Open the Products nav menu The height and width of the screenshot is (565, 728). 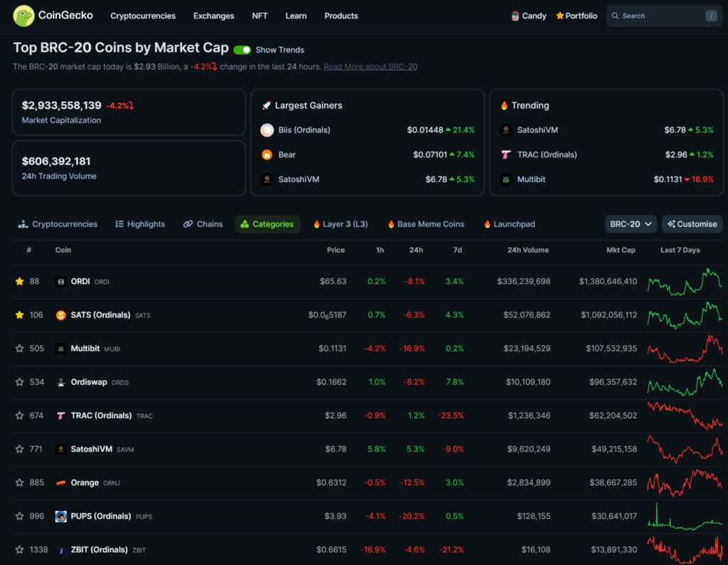(341, 16)
